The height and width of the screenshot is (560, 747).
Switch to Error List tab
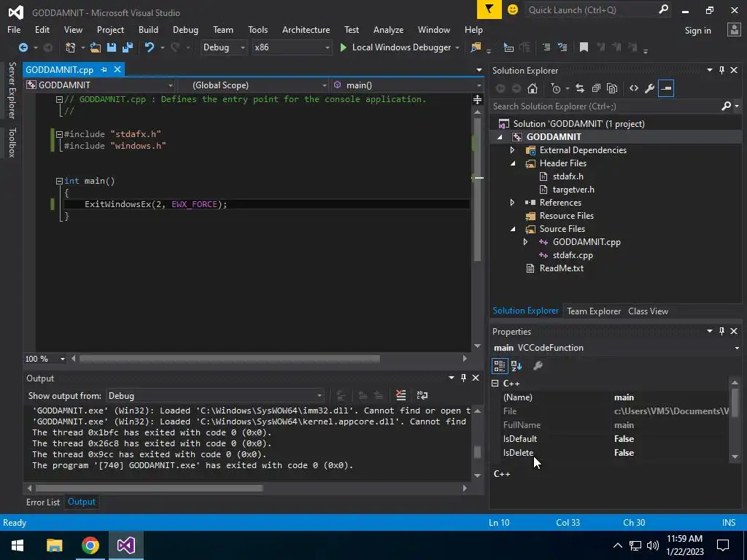[x=43, y=502]
